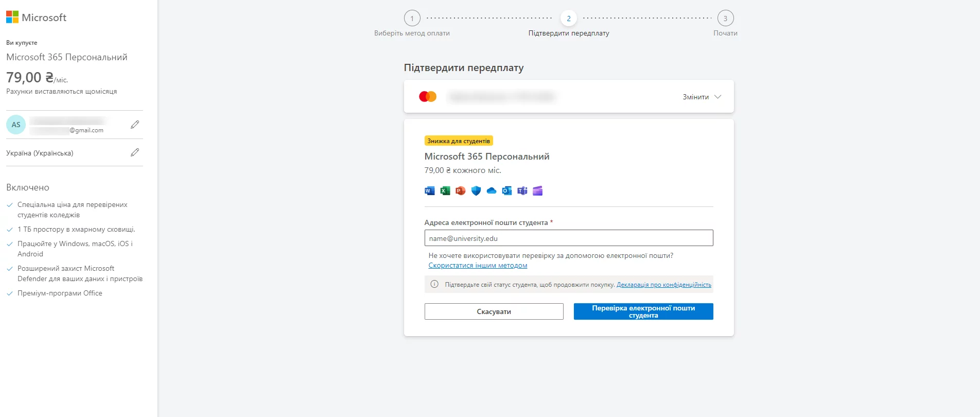The image size is (980, 417).
Task: Click the info icon beside student status notice
Action: coord(434,284)
